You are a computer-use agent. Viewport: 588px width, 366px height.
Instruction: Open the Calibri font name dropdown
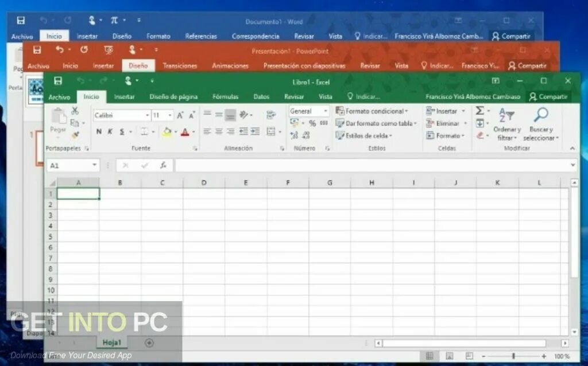click(x=147, y=115)
